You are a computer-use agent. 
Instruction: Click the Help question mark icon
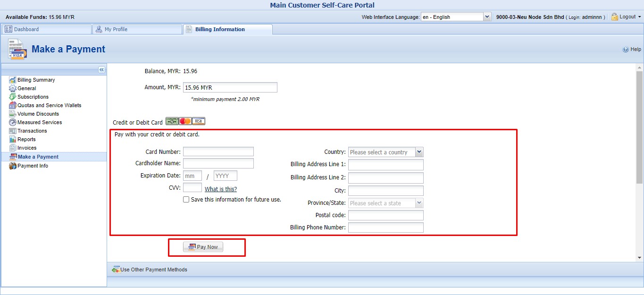pyautogui.click(x=626, y=49)
